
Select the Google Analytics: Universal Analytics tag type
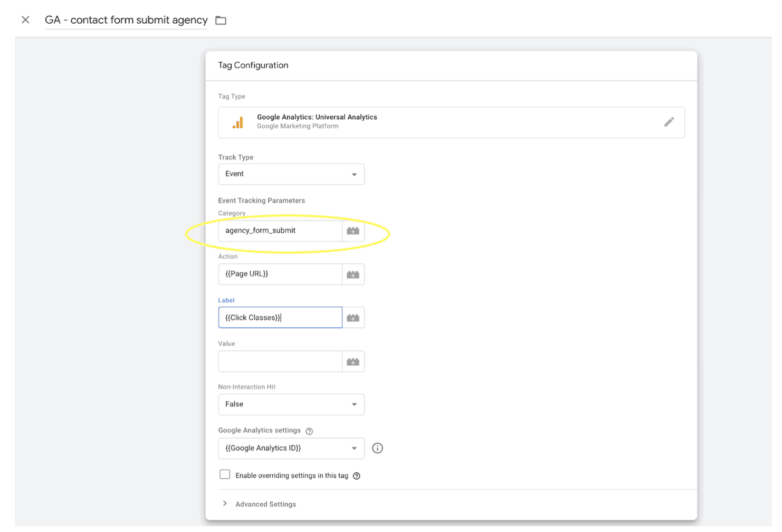[x=451, y=122]
